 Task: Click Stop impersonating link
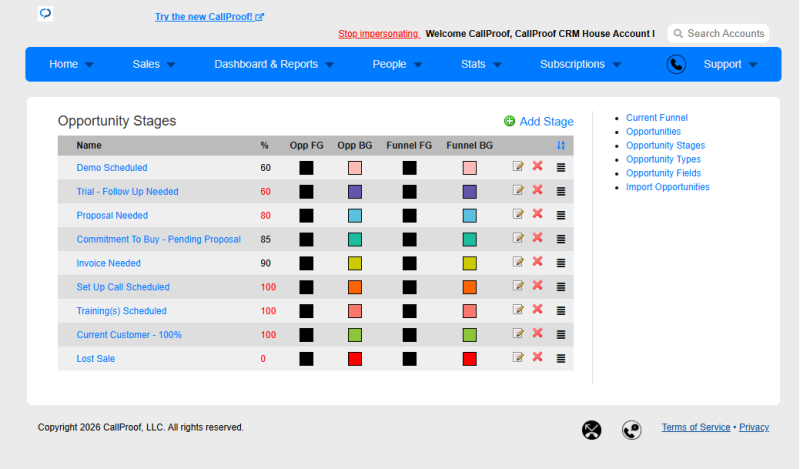(x=378, y=34)
